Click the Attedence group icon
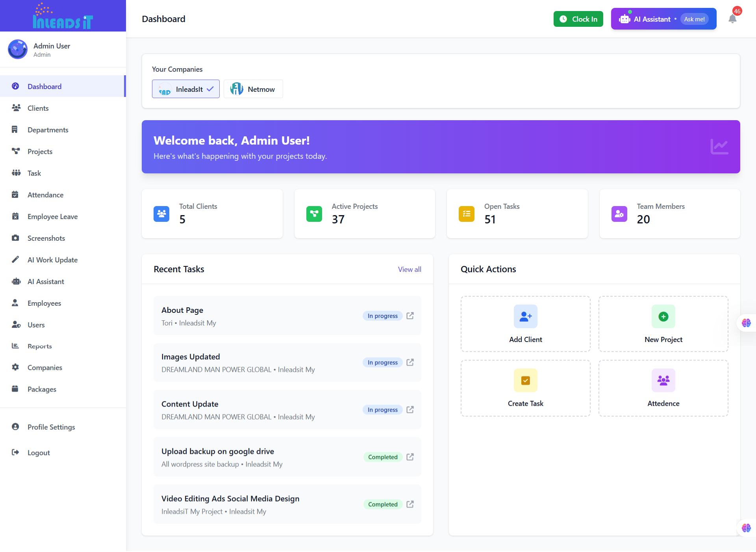 (x=663, y=380)
